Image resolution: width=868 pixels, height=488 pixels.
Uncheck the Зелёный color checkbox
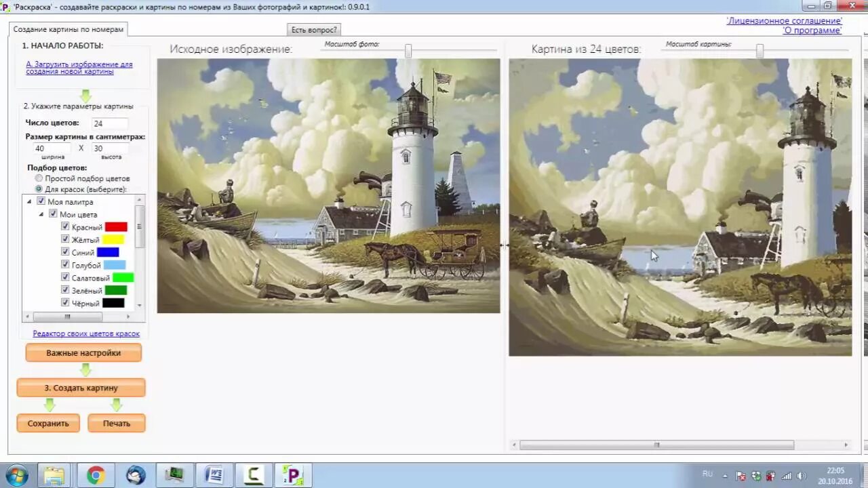65,290
